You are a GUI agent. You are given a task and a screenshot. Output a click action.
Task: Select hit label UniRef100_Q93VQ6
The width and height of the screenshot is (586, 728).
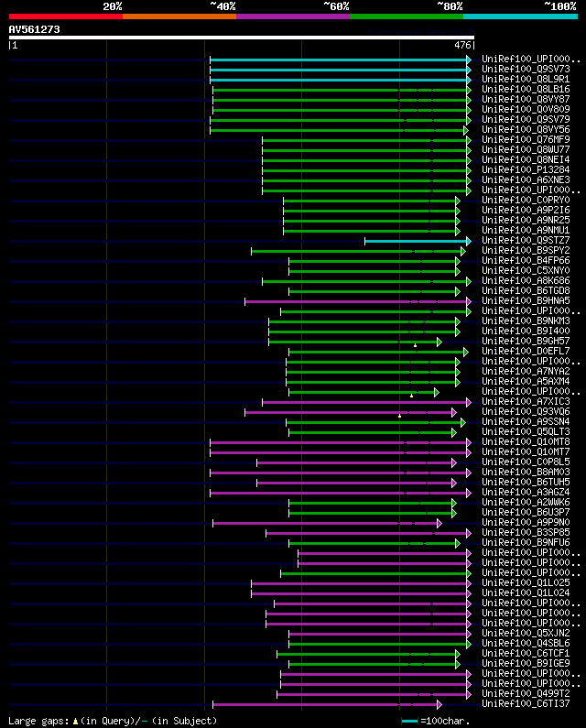point(526,412)
